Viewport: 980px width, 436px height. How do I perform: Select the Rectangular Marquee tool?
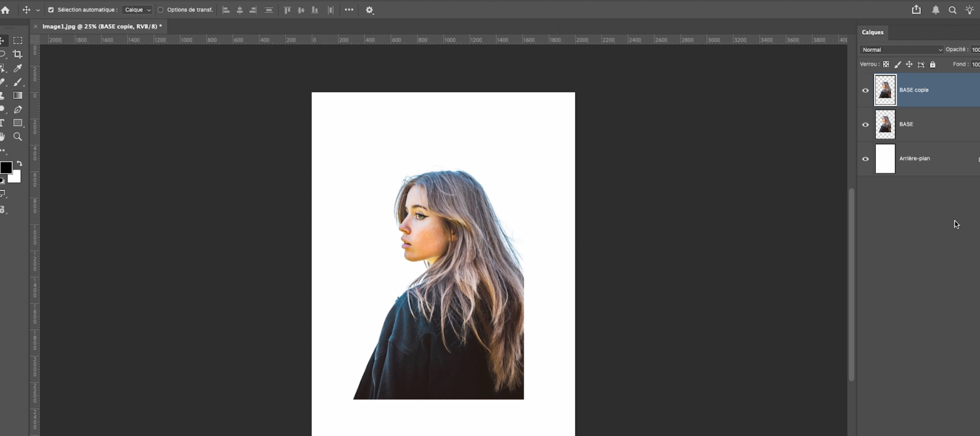pyautogui.click(x=17, y=40)
